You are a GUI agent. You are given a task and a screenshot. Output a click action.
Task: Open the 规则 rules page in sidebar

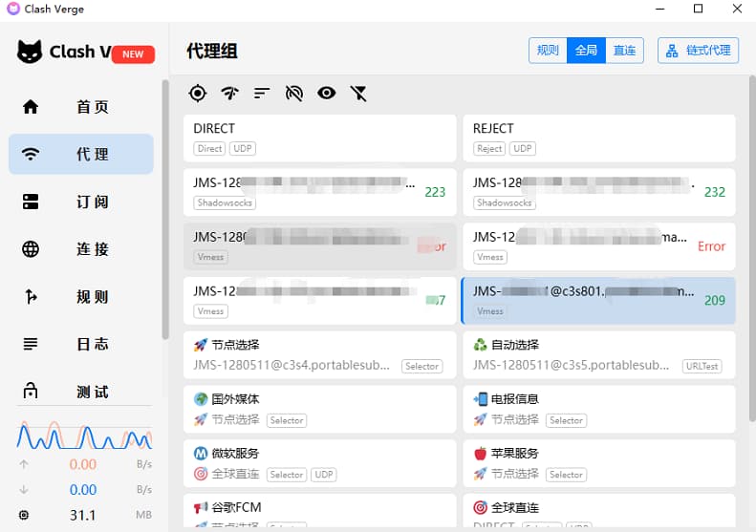point(81,297)
